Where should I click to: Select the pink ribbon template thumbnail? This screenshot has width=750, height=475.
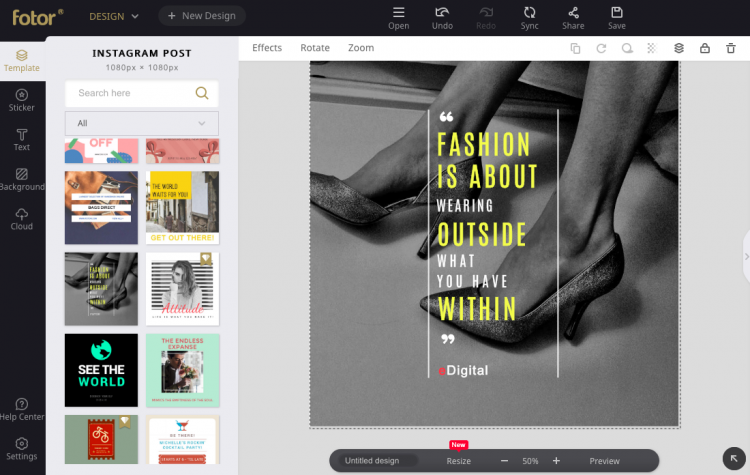[183, 151]
